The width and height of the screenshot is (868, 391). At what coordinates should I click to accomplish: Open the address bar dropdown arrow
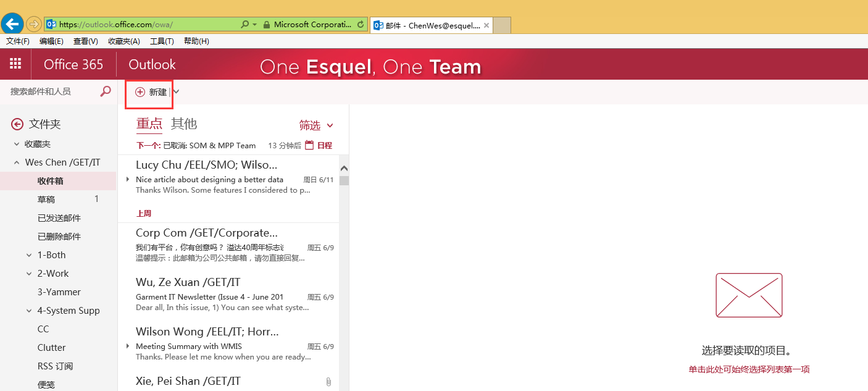pyautogui.click(x=254, y=25)
